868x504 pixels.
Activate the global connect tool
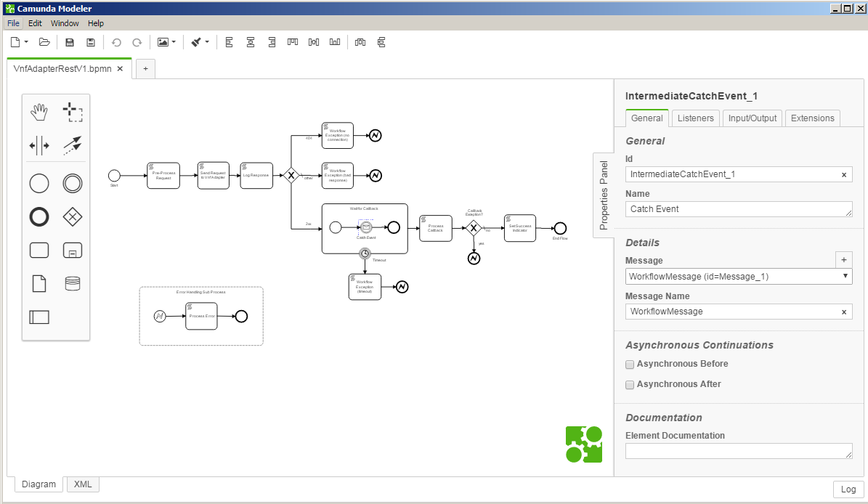[x=73, y=145]
